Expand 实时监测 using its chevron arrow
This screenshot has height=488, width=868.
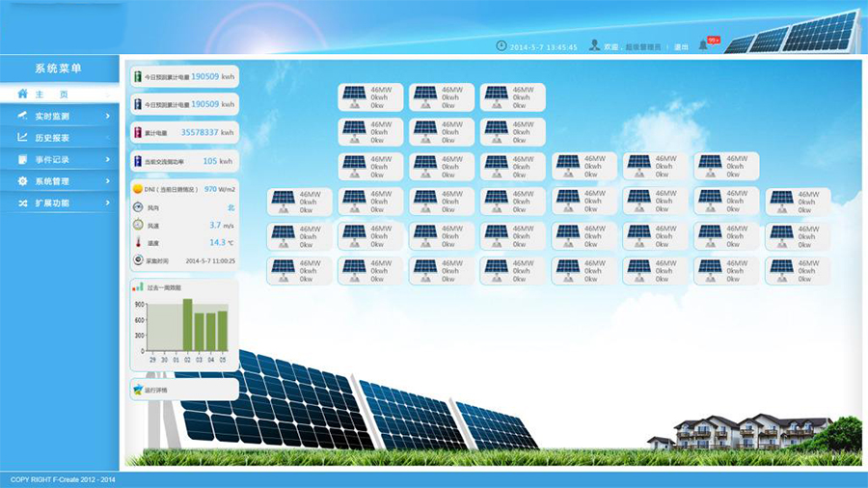[x=107, y=117]
